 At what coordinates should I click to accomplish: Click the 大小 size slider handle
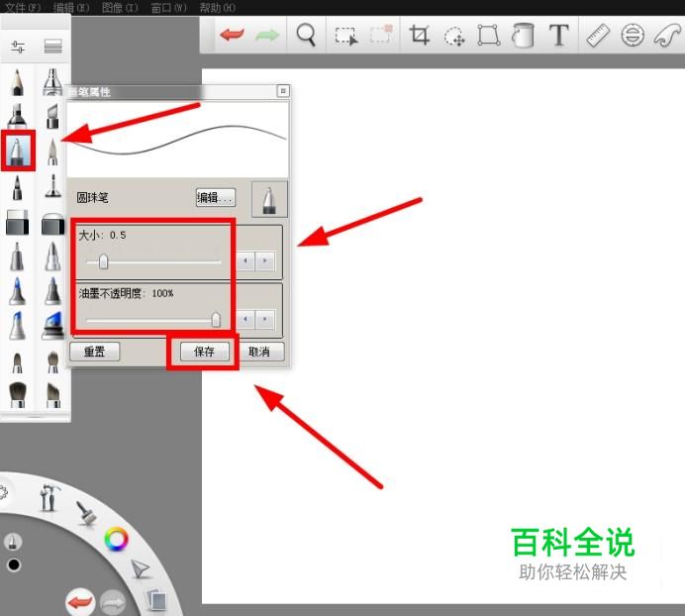[x=103, y=261]
